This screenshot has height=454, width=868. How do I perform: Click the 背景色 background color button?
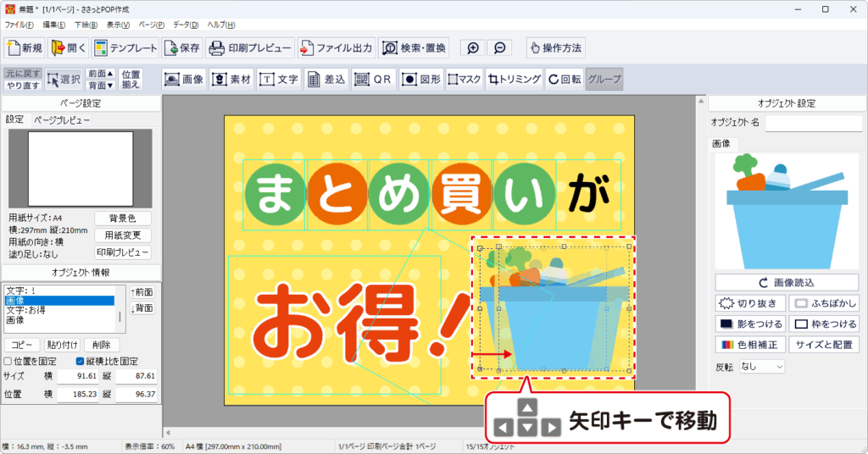[x=122, y=219]
